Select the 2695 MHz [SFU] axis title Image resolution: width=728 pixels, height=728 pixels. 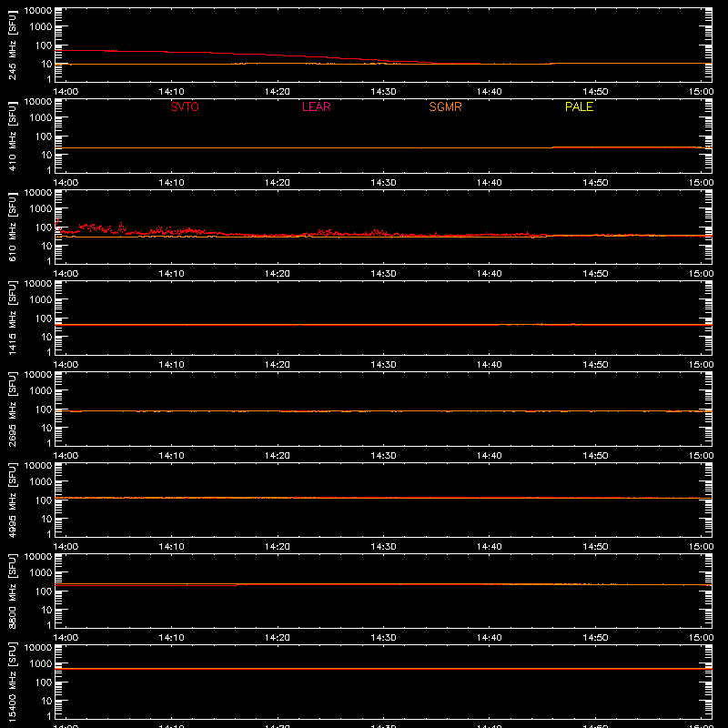tap(13, 409)
